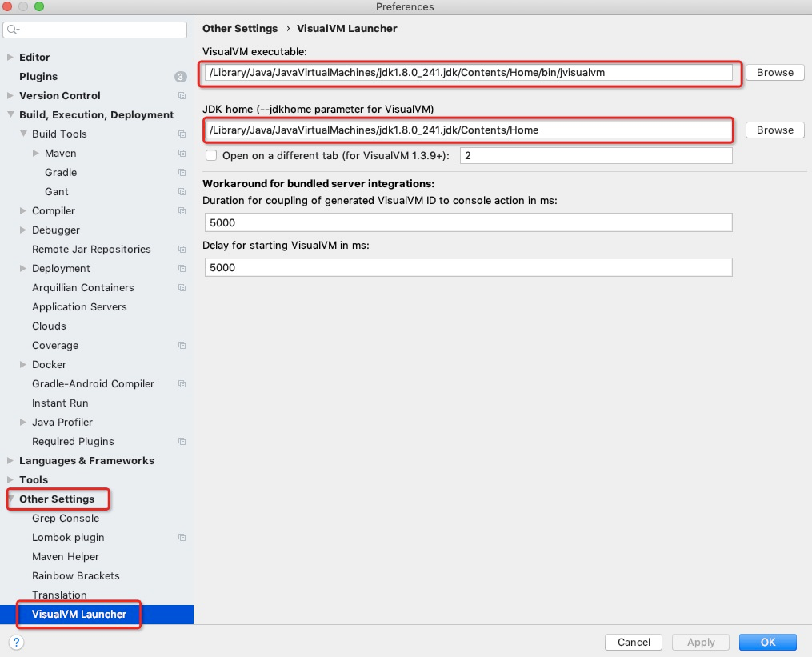812x657 pixels.
Task: Browse for VisualVM executable
Action: 774,73
